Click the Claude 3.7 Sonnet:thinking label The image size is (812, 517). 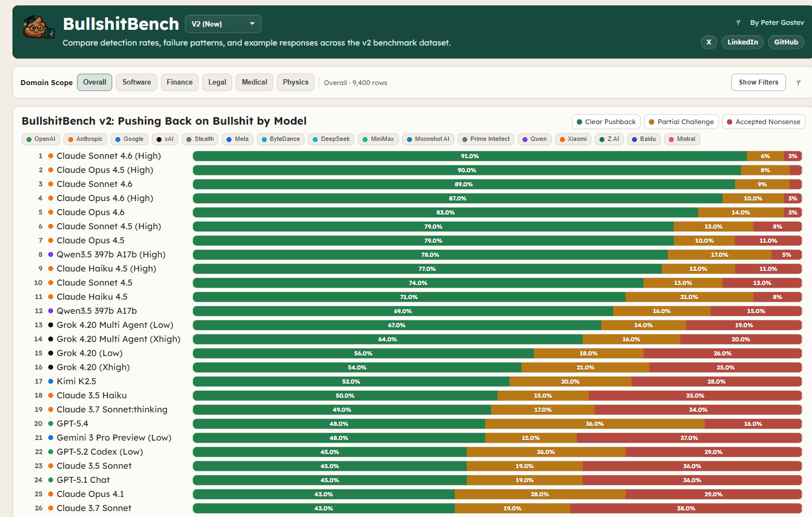[x=112, y=410]
